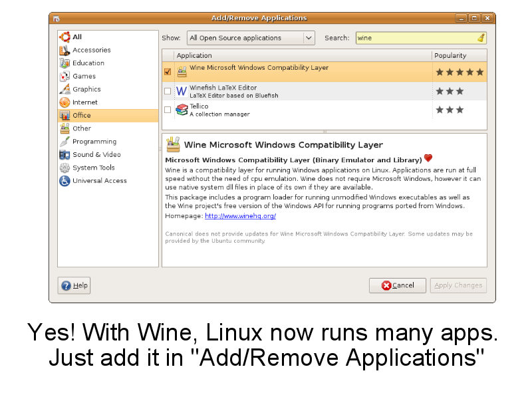Click the red heart popularity icon
The image size is (532, 399).
[x=428, y=158]
